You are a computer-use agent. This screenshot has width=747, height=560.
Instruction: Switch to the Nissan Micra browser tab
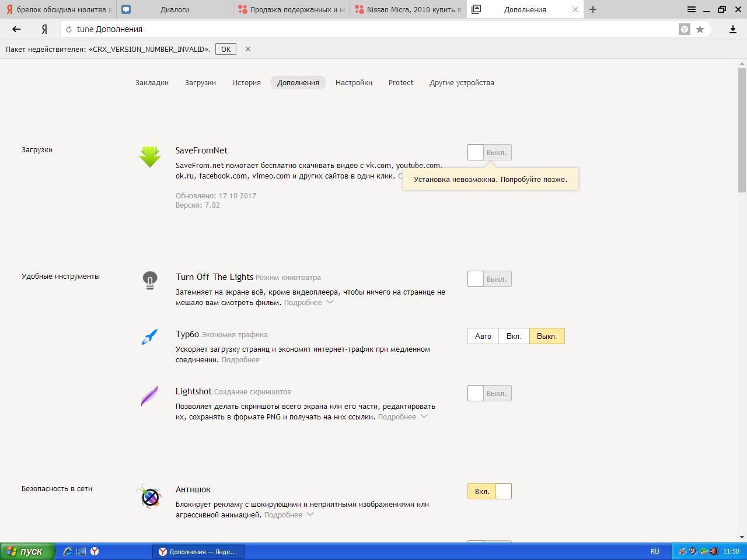409,9
